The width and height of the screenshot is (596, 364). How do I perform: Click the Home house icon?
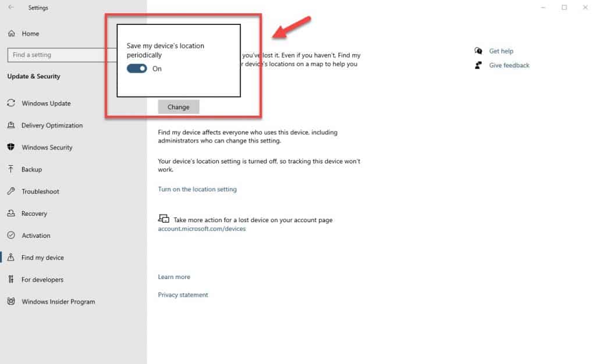(12, 33)
